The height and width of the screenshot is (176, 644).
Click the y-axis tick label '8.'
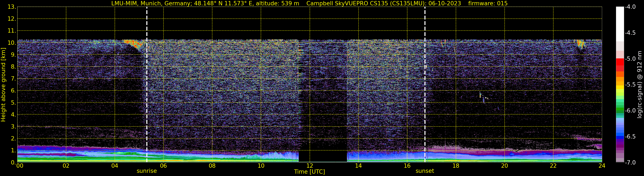click(x=13, y=66)
